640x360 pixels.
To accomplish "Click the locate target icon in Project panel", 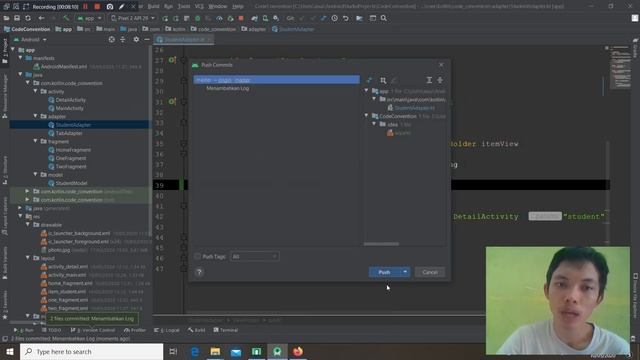I will point(111,40).
